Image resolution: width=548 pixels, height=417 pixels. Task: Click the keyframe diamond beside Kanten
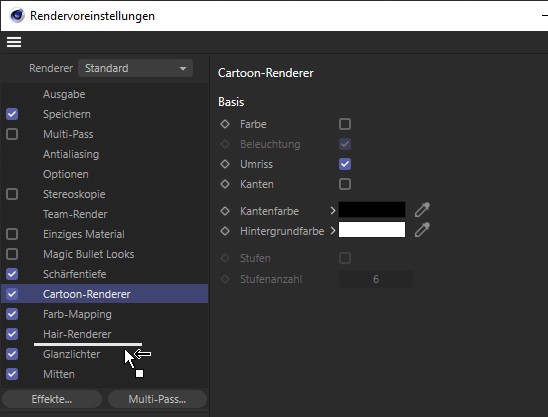click(x=225, y=184)
